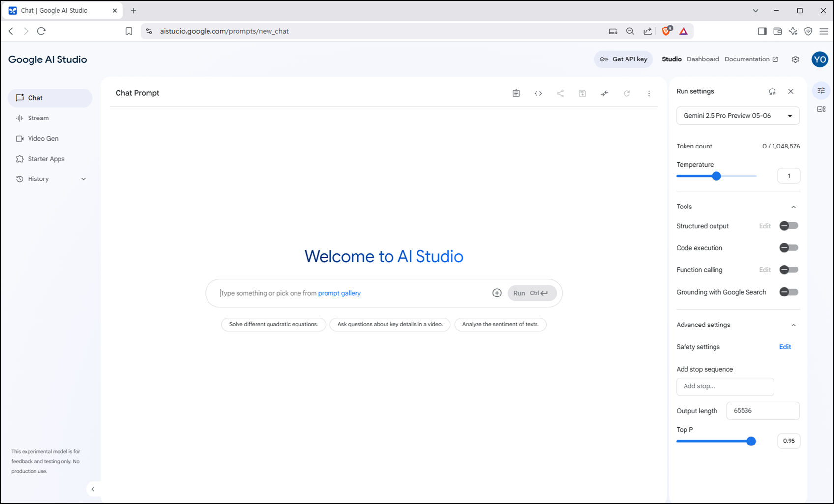The height and width of the screenshot is (504, 834).
Task: Click the Top P value box
Action: click(789, 441)
